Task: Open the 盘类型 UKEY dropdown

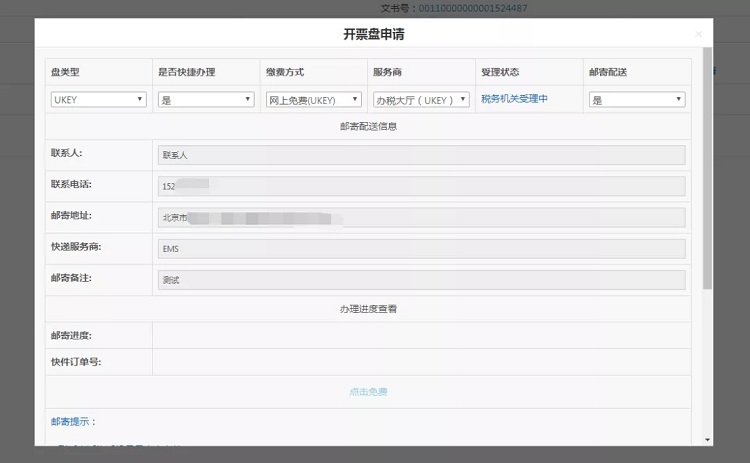Action: (x=98, y=100)
